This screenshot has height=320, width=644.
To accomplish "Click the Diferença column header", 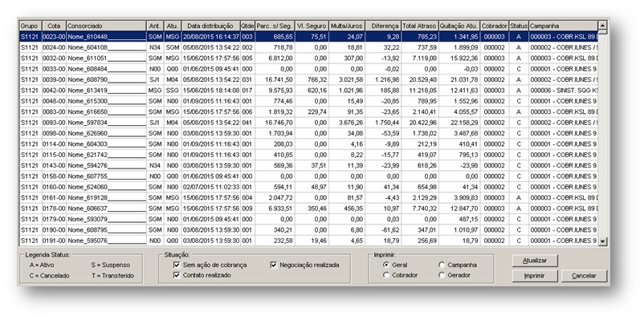I will [383, 26].
